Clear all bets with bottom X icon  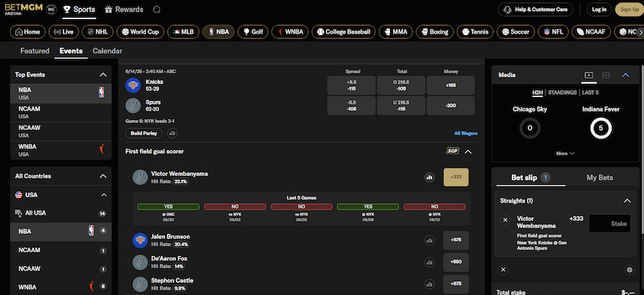coord(503,270)
